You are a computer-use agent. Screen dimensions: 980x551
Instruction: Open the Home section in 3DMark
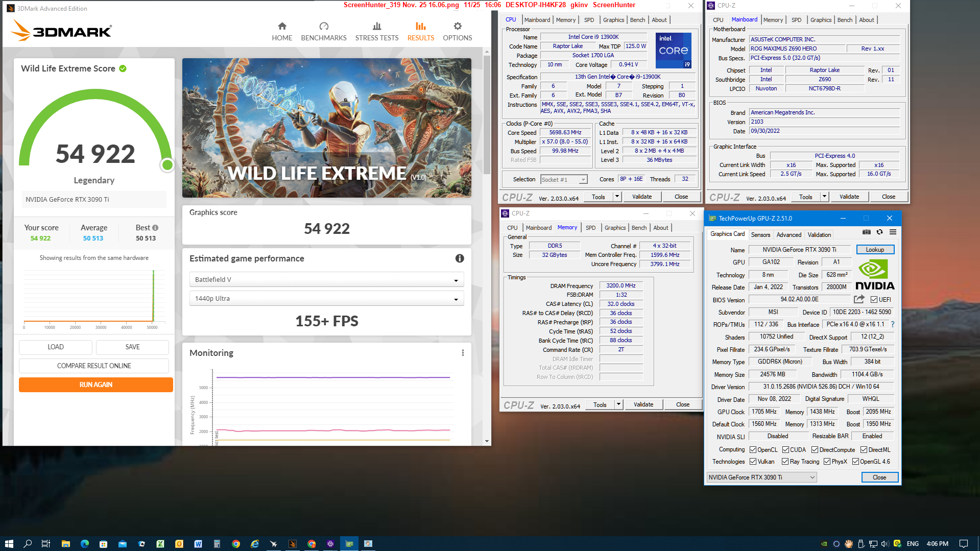(x=282, y=32)
